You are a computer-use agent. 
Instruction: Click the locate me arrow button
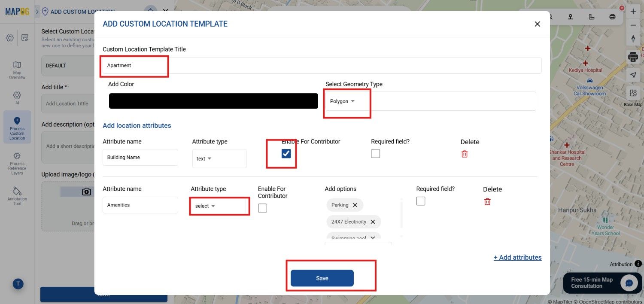633,75
